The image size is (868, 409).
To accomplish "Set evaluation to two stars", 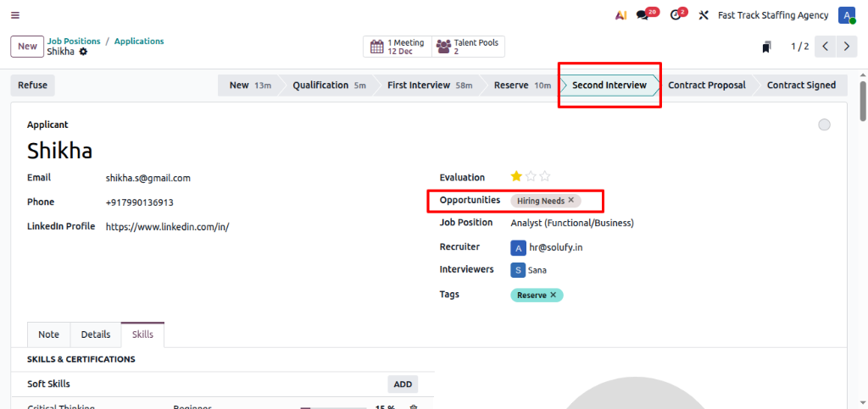I will click(531, 177).
